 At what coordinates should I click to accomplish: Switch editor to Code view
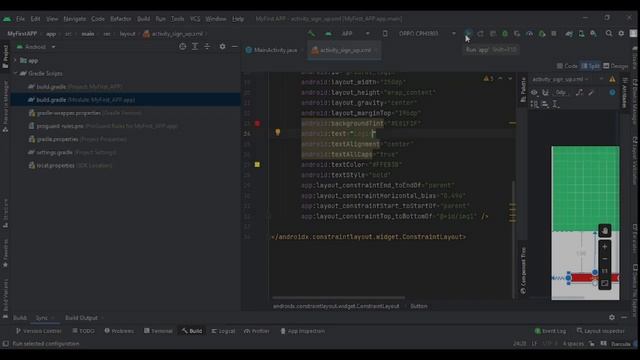[567, 66]
